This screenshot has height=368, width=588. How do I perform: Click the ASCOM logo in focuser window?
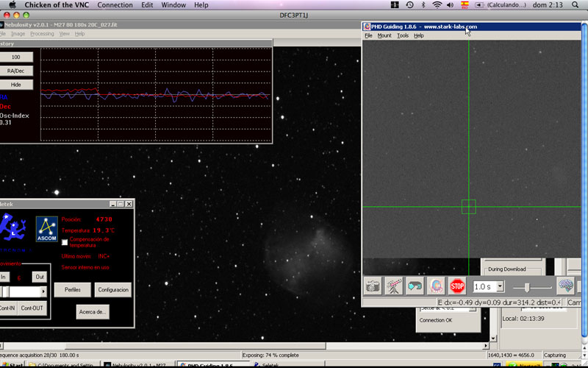[x=47, y=228]
